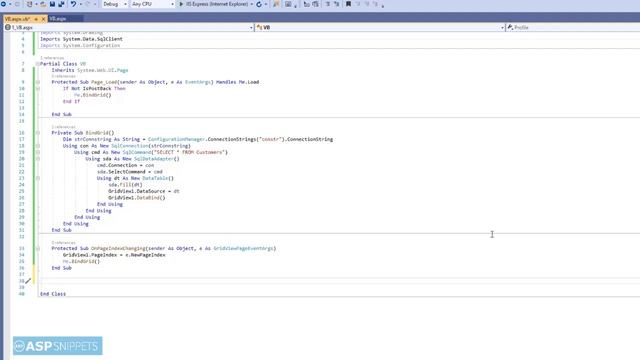Open references link above OnPageIndexChanging
This screenshot has height=360, width=640.
[x=64, y=243]
